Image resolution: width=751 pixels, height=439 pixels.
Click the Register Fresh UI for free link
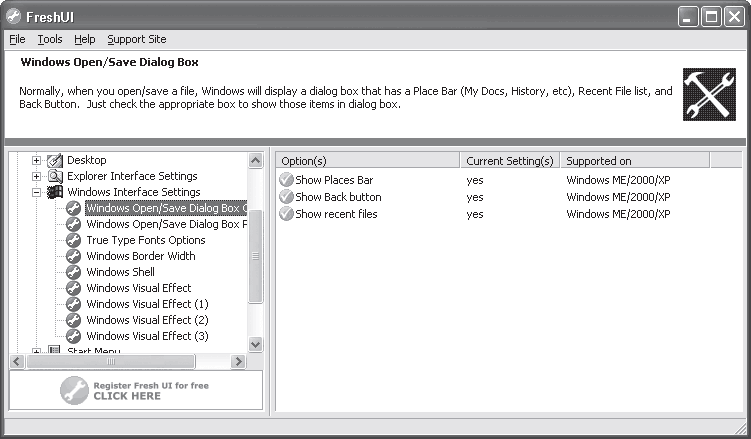(135, 391)
